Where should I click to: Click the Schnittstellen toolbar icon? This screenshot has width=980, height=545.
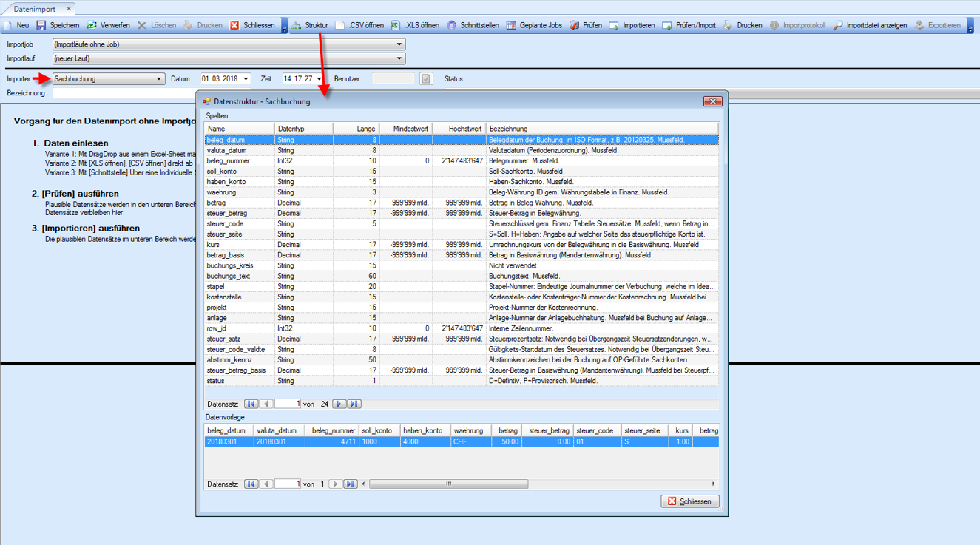click(x=452, y=25)
